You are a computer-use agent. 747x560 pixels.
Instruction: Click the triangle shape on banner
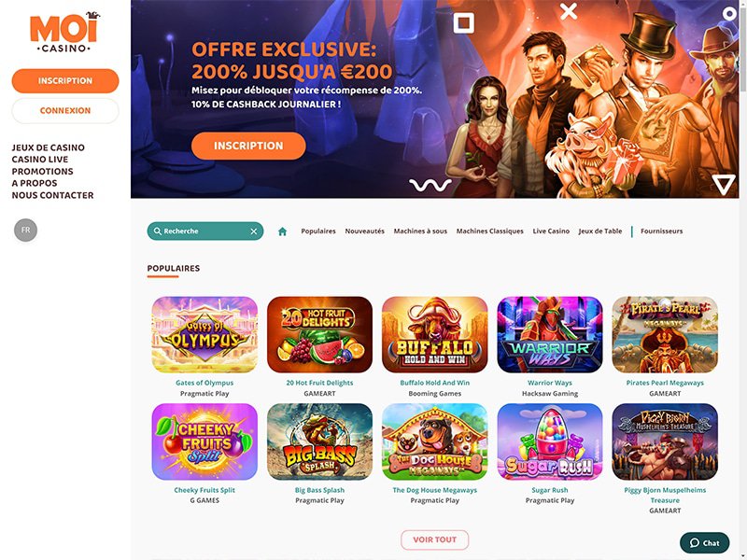723,184
